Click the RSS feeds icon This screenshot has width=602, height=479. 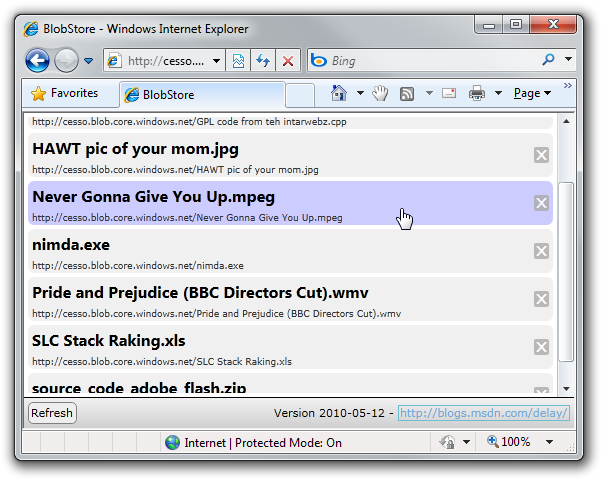pos(407,94)
